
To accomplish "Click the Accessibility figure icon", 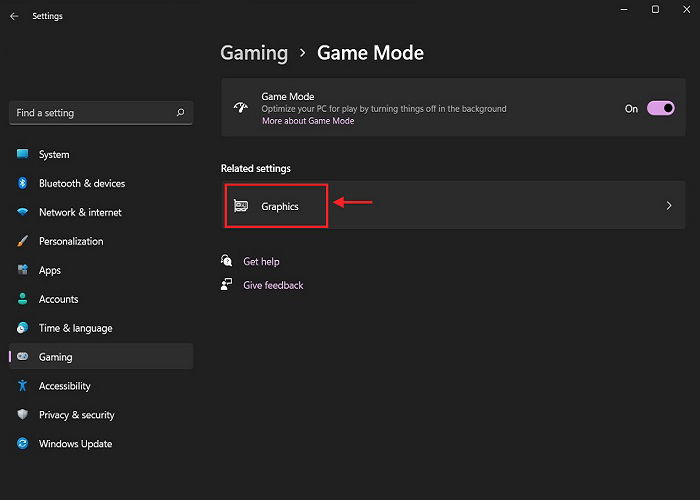I will click(22, 386).
